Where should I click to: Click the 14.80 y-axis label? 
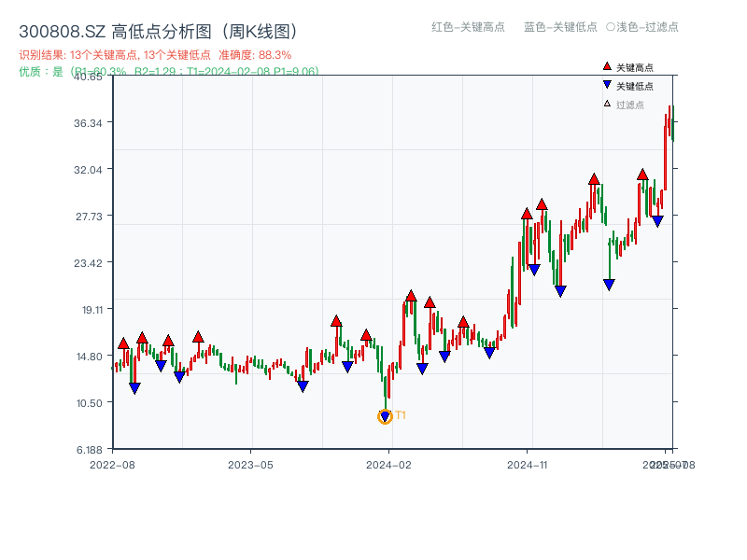point(89,357)
